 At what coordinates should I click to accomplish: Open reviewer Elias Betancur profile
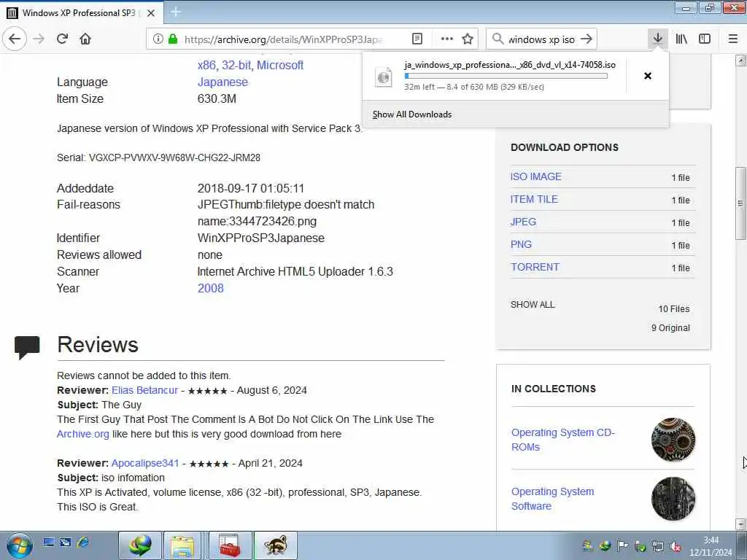pos(145,391)
